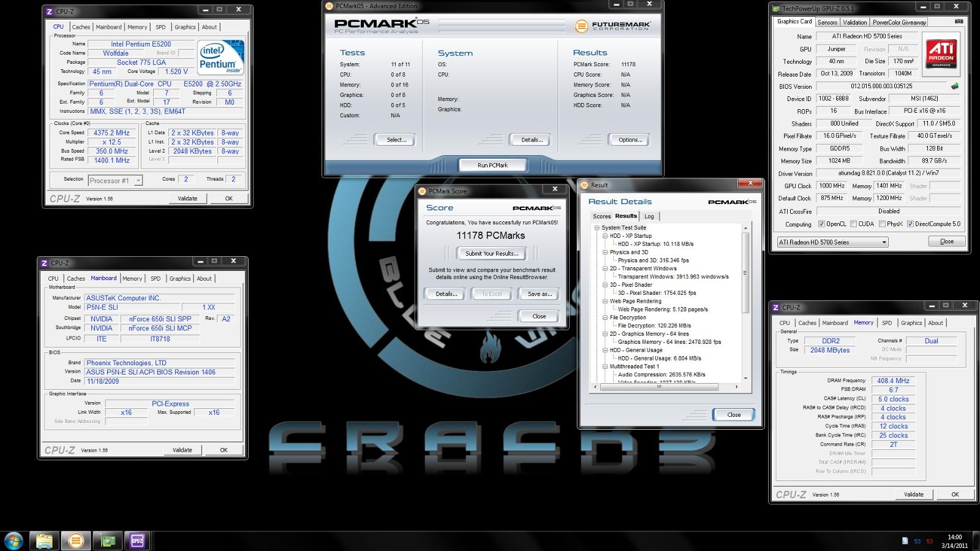Click the Result dialog title bar icon
980x551 pixels.
coord(585,185)
